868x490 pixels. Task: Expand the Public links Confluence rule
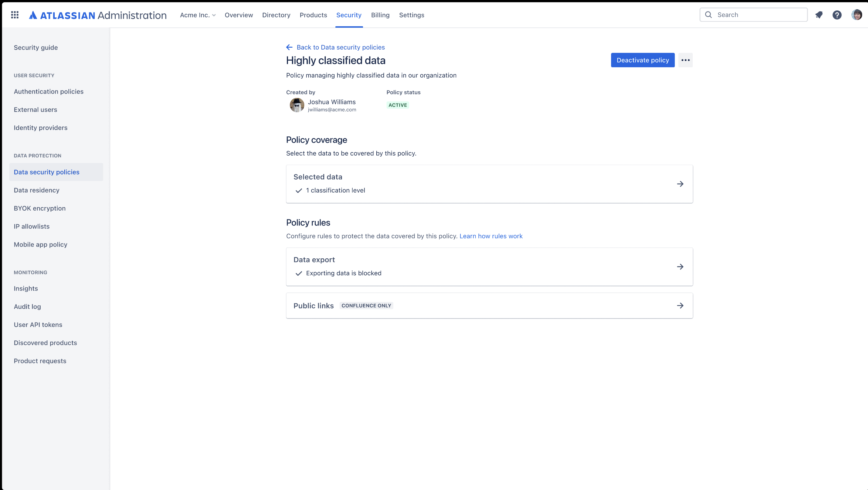pos(680,305)
